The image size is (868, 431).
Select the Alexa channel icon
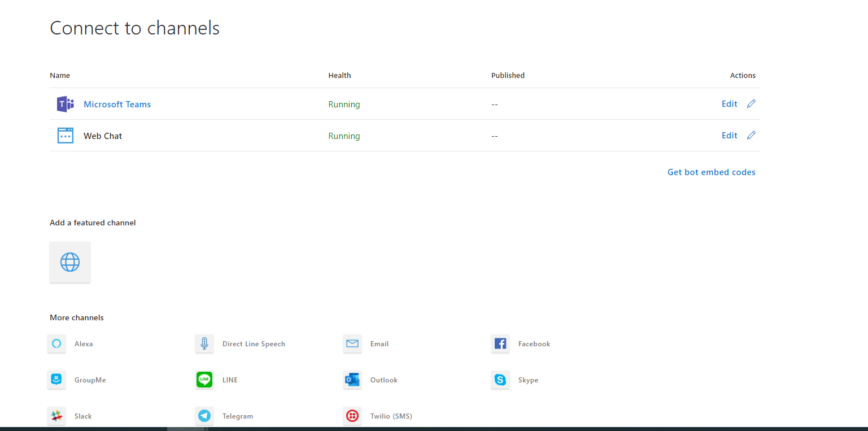point(56,343)
